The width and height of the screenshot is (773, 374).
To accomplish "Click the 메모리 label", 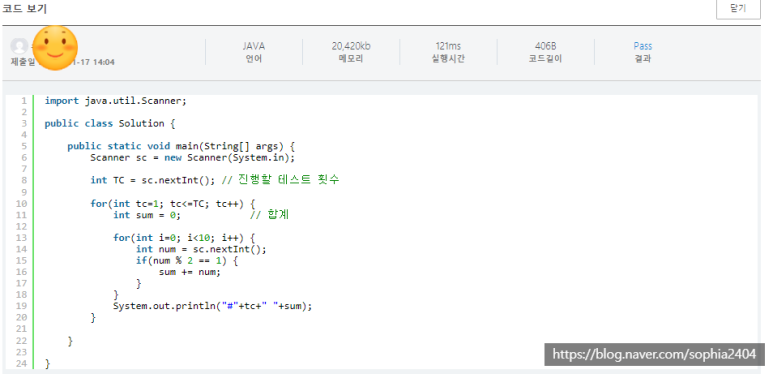I will click(351, 59).
